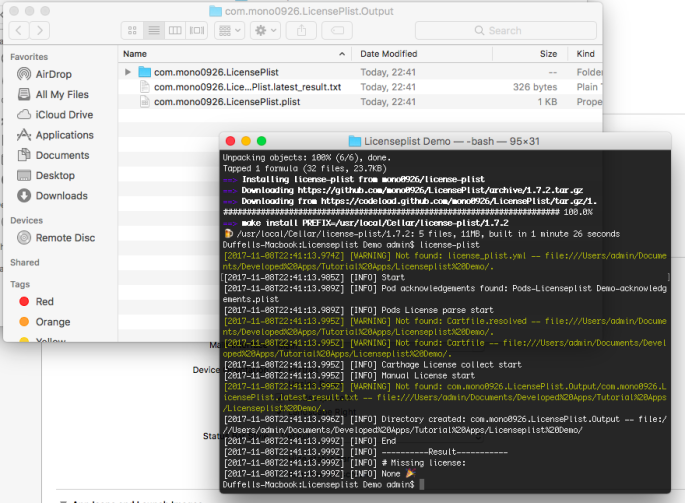685x503 pixels.
Task: Go to Downloads in the sidebar
Action: (x=61, y=196)
